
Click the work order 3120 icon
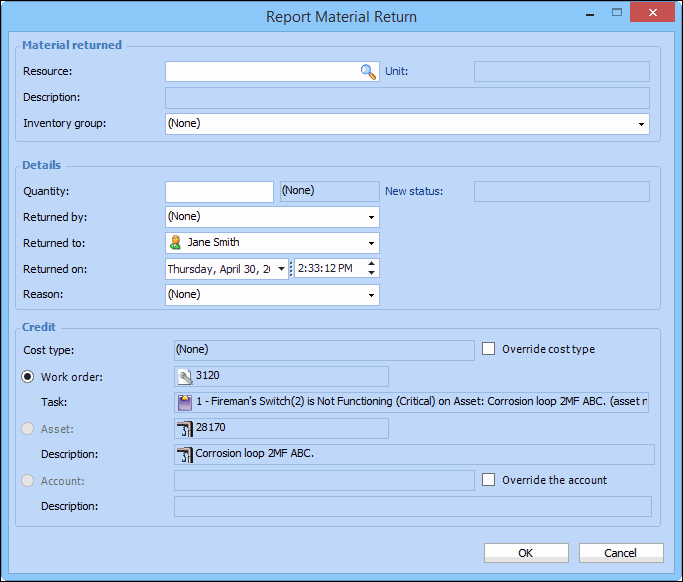coord(184,376)
